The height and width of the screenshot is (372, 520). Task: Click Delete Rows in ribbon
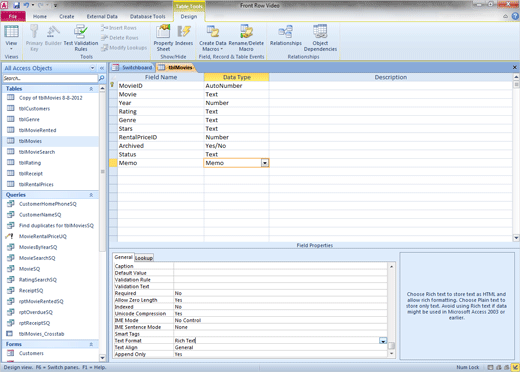click(120, 38)
